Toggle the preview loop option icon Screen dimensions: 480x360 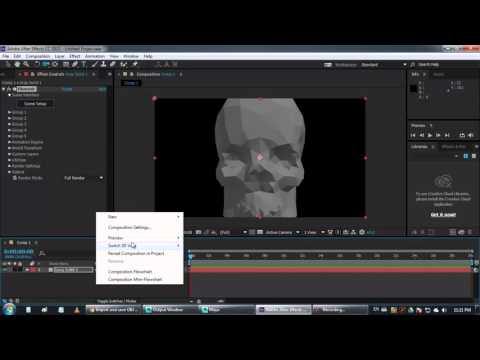[x=462, y=135]
